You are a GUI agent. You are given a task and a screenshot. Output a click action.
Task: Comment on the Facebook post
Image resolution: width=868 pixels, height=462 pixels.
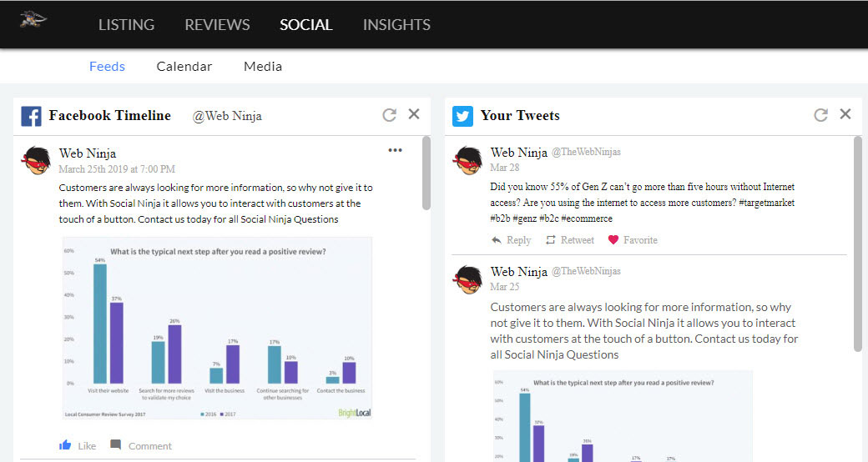141,445
